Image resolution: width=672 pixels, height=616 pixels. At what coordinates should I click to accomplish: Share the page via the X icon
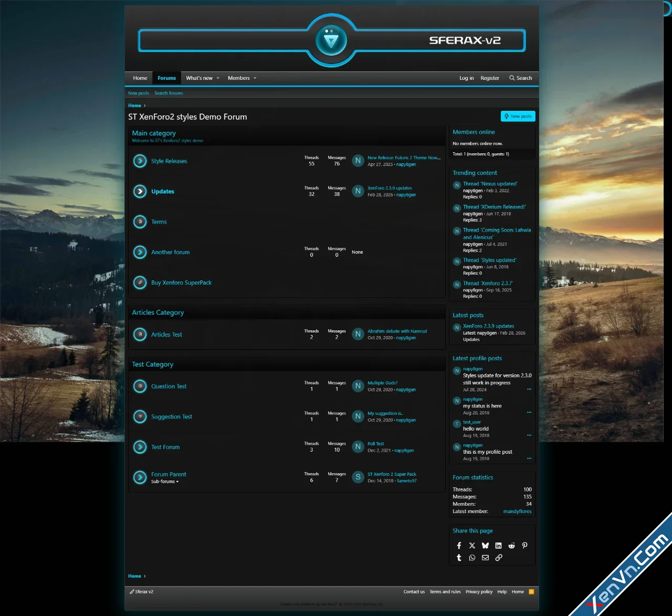pos(472,545)
